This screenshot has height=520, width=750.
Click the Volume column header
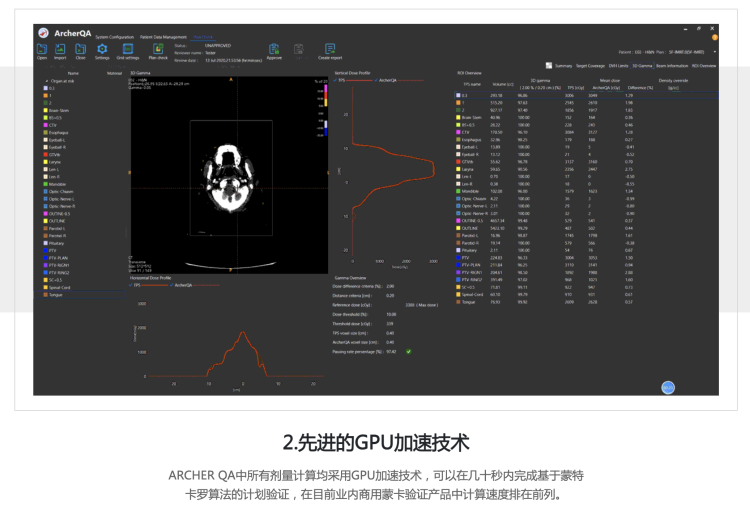(x=503, y=84)
